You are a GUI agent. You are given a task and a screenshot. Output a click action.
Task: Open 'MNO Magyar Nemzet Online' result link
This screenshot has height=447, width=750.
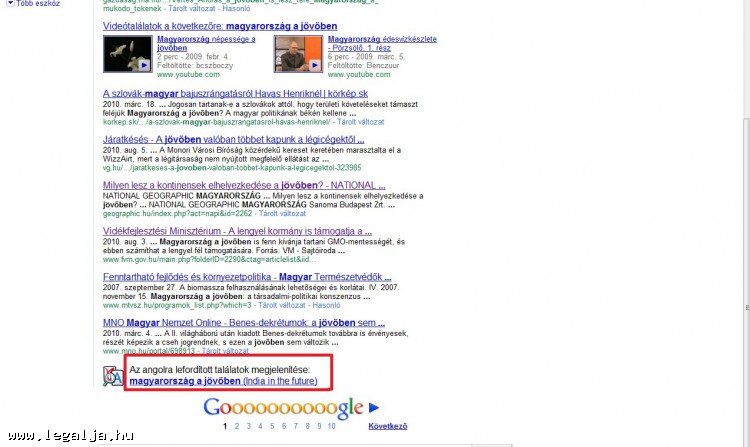244,323
